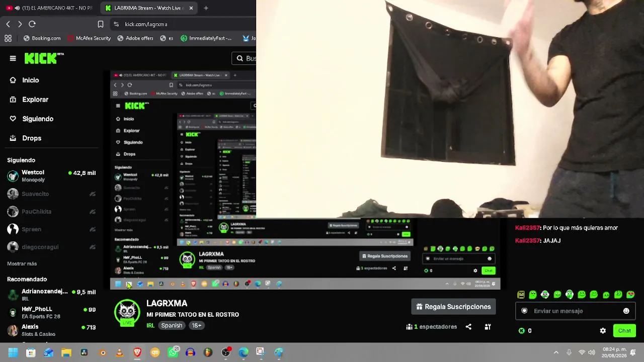Open the Kick hamburger sidebar menu
644x362 pixels.
(x=13, y=58)
